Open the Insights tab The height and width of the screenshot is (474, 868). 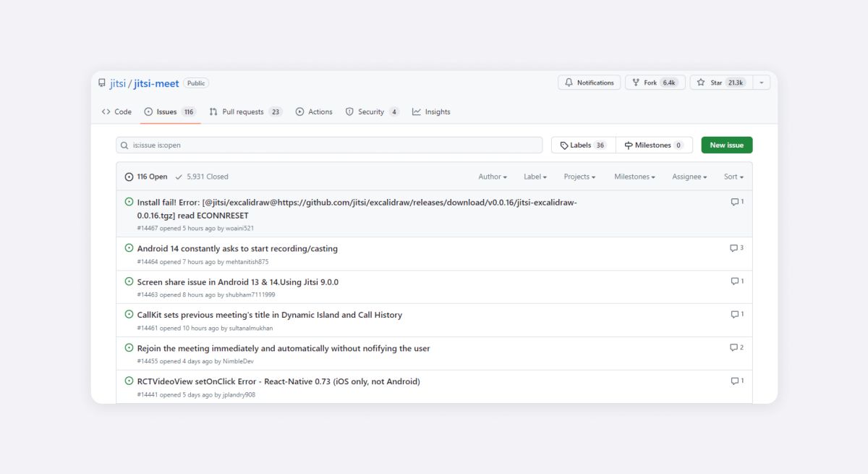click(x=431, y=112)
